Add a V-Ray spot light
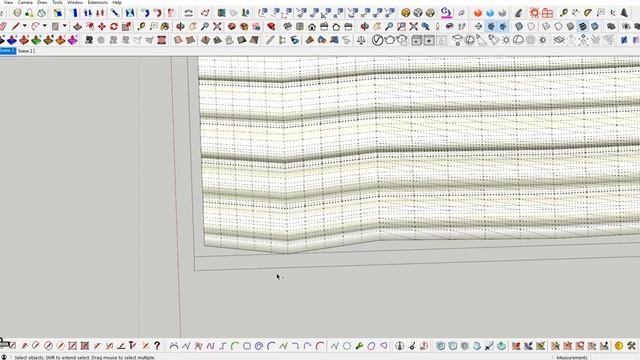The height and width of the screenshot is (360, 640). 482,40
